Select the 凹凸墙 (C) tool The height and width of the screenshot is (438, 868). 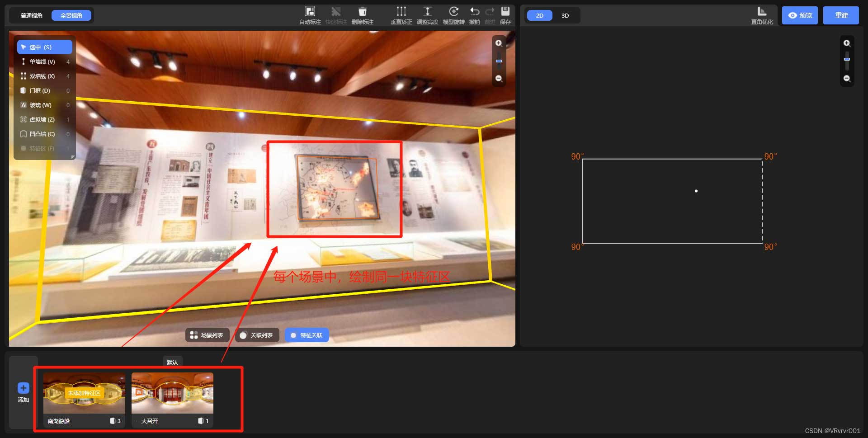click(45, 134)
